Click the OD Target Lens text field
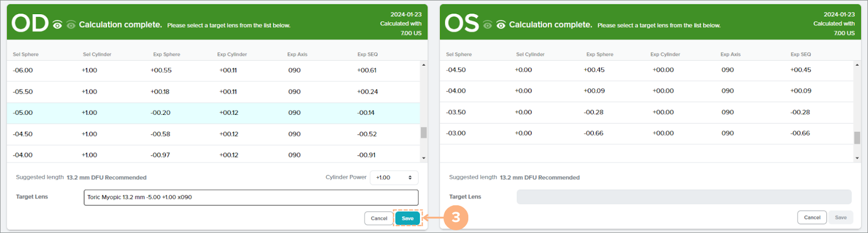Image resolution: width=868 pixels, height=233 pixels. [x=251, y=197]
